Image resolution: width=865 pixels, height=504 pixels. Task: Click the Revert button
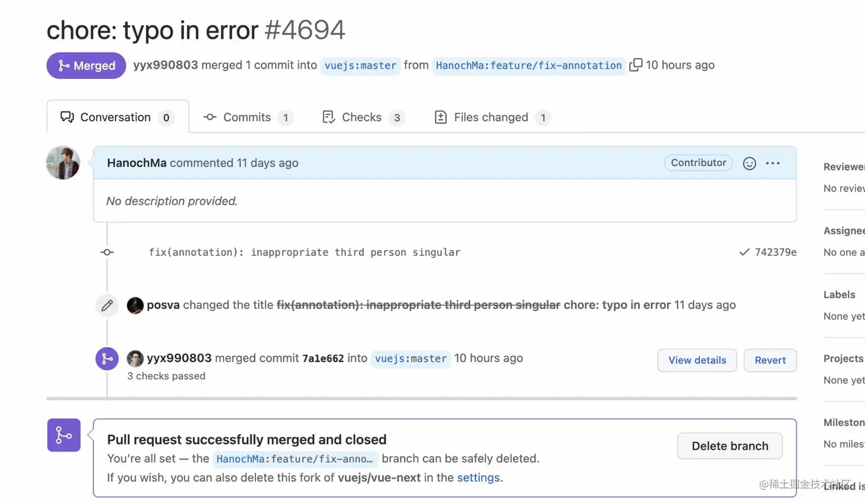[x=770, y=360]
